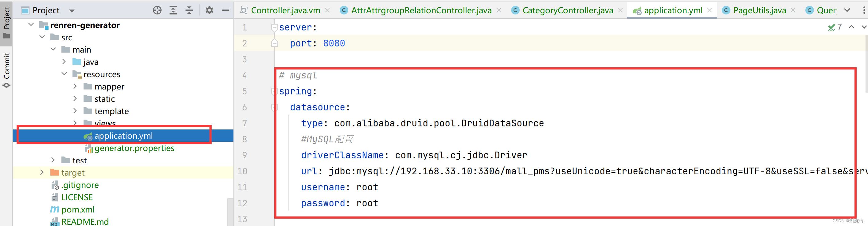This screenshot has width=868, height=226.
Task: Expand the java folder
Action: pyautogui.click(x=64, y=61)
